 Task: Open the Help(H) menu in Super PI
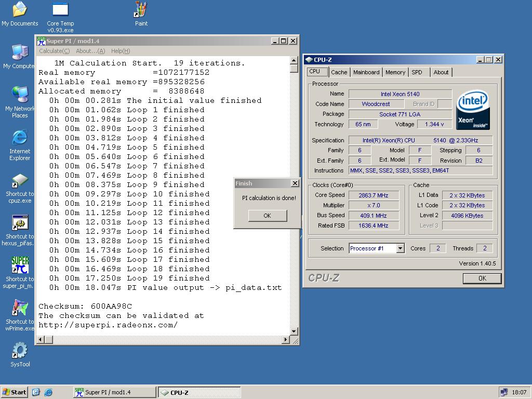coord(121,51)
